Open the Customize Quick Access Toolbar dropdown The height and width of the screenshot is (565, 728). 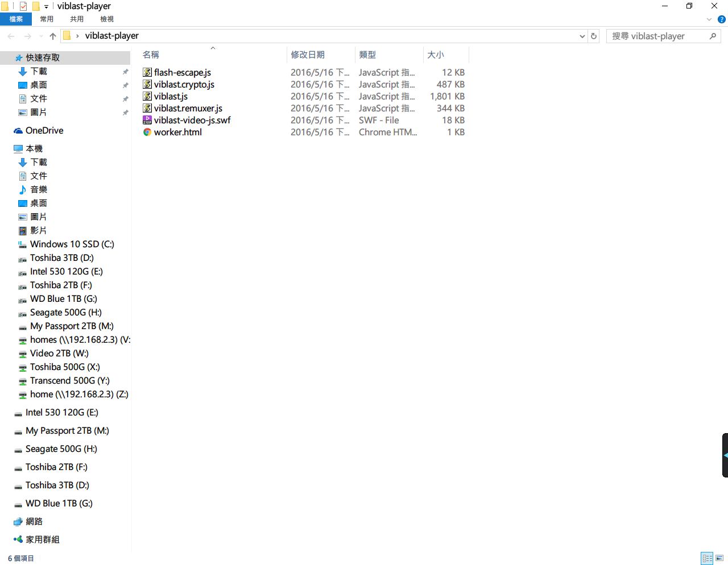47,6
